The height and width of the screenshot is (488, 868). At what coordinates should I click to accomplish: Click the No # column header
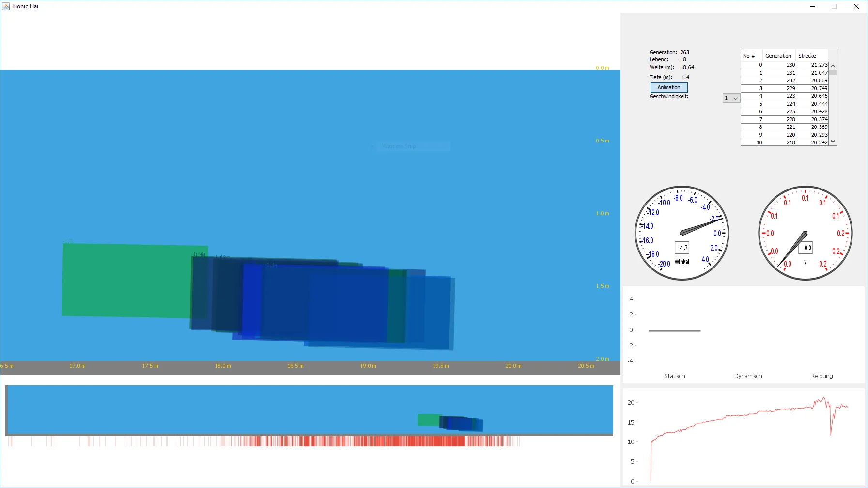click(x=751, y=55)
